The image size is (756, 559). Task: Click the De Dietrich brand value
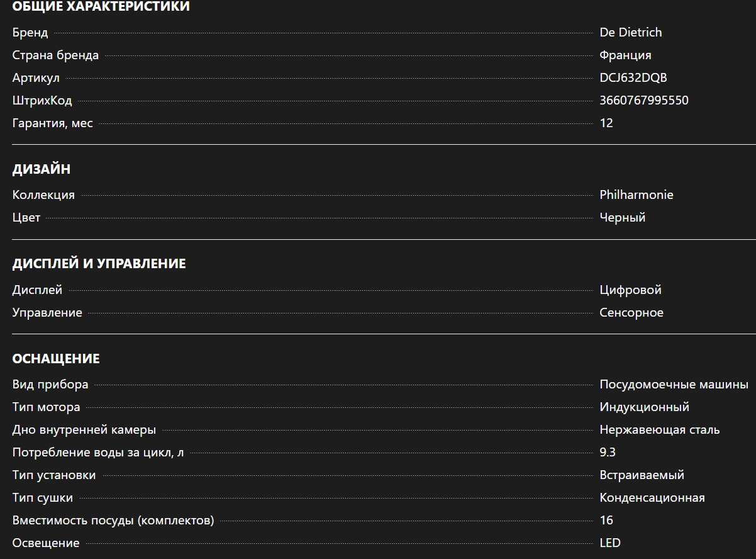click(630, 33)
